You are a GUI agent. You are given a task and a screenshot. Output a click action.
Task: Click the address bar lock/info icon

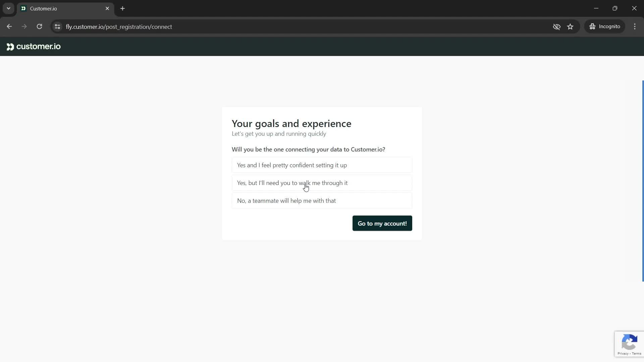coord(57,26)
